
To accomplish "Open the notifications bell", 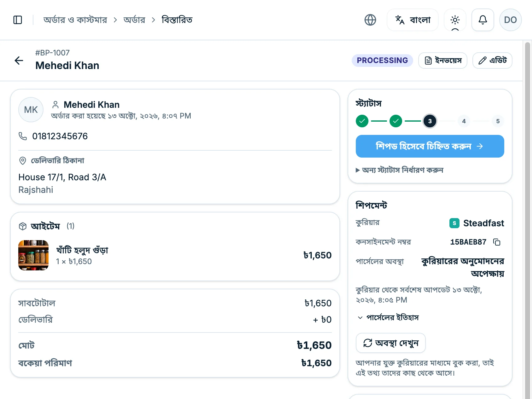I will pos(483,20).
